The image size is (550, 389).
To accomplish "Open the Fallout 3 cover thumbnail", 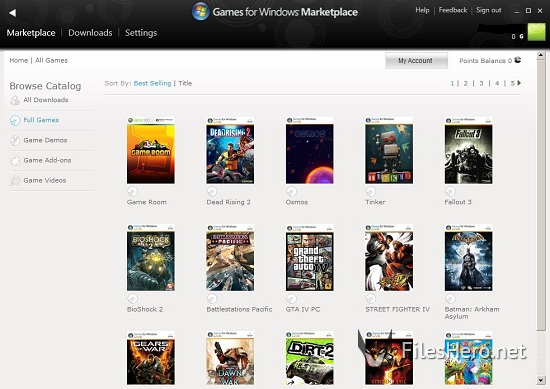I will tap(469, 150).
